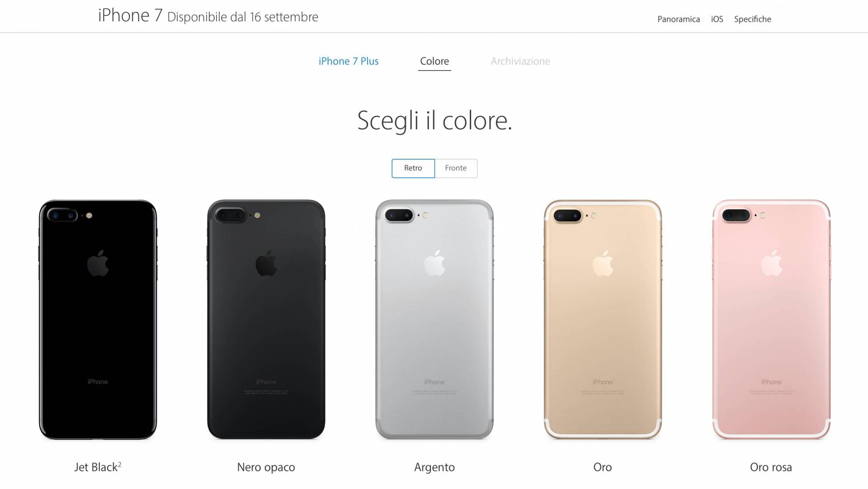The height and width of the screenshot is (489, 868).
Task: Click the Argento color label
Action: [434, 467]
